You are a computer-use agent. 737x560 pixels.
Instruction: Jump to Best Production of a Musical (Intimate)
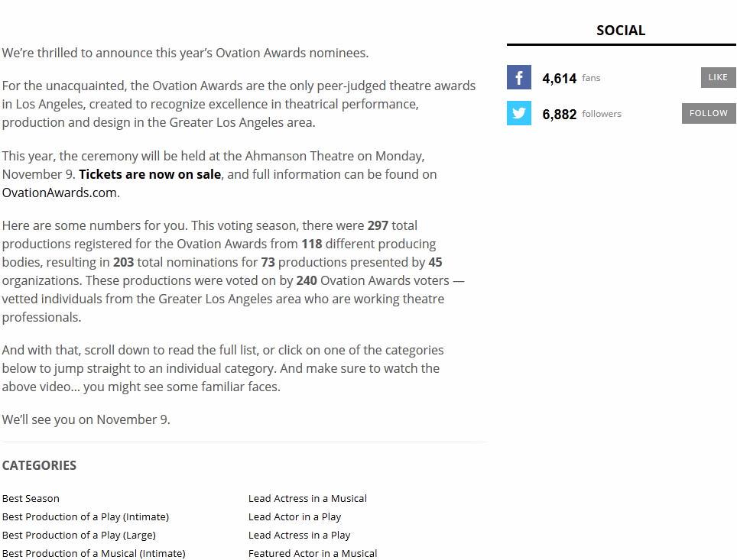pyautogui.click(x=93, y=553)
